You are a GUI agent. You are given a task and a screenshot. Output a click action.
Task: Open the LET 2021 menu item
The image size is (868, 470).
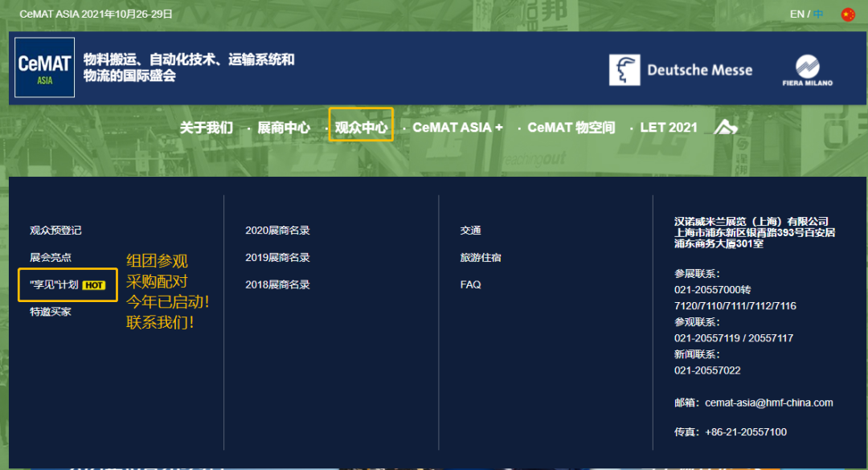[669, 128]
